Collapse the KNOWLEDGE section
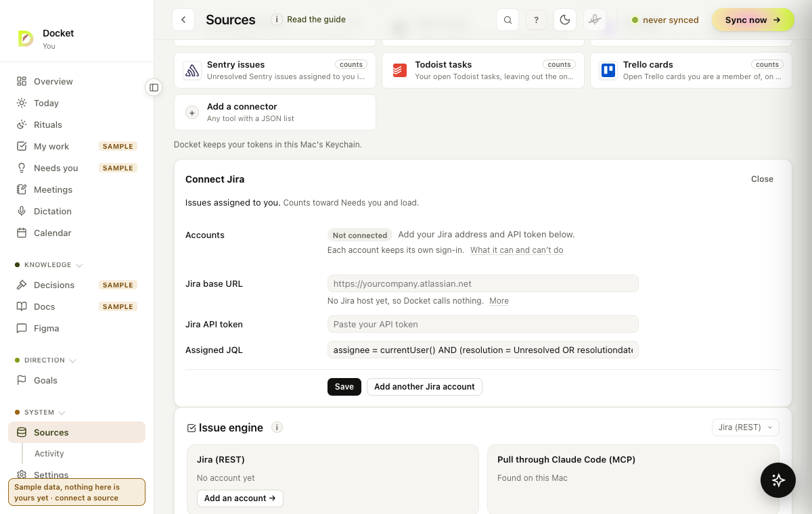812x514 pixels. pos(49,265)
